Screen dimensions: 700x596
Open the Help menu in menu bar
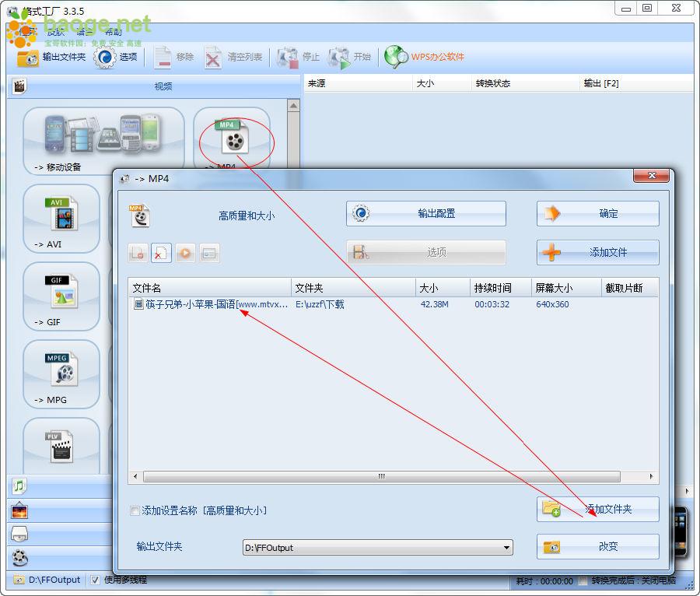[114, 32]
